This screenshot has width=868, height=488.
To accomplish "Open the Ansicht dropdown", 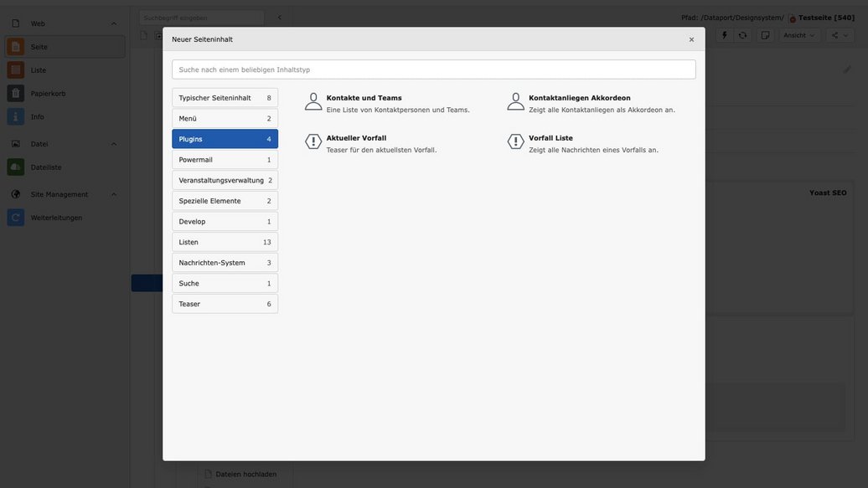I will click(x=799, y=35).
